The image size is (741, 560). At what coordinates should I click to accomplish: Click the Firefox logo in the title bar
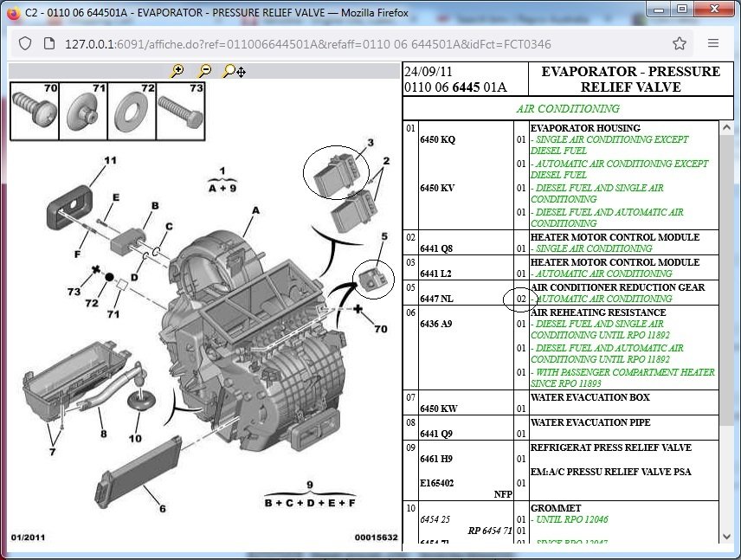point(13,13)
